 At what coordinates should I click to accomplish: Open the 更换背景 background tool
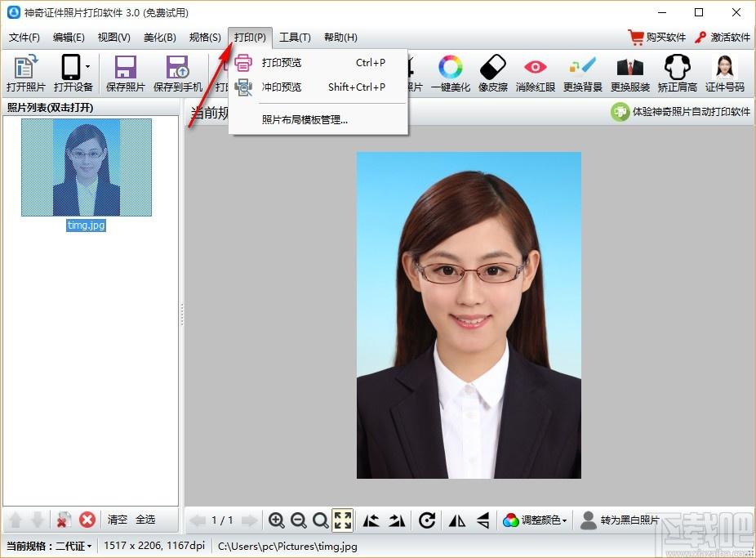582,73
